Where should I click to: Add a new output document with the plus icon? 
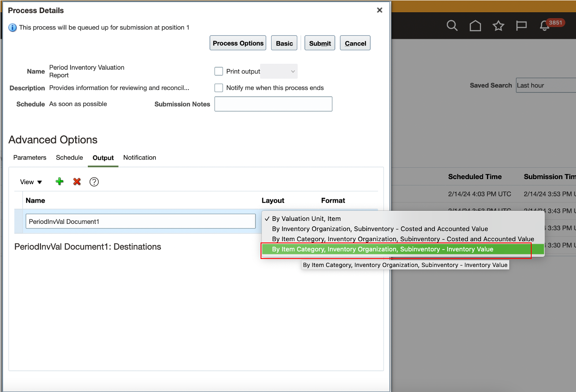pos(59,181)
